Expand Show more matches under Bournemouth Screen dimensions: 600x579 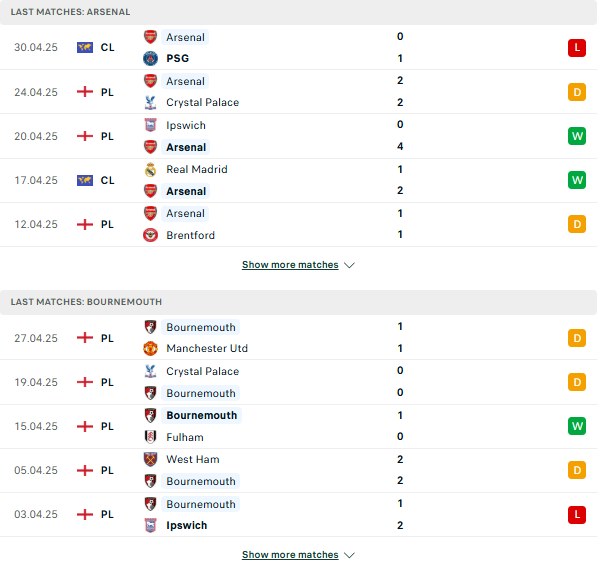(x=290, y=555)
